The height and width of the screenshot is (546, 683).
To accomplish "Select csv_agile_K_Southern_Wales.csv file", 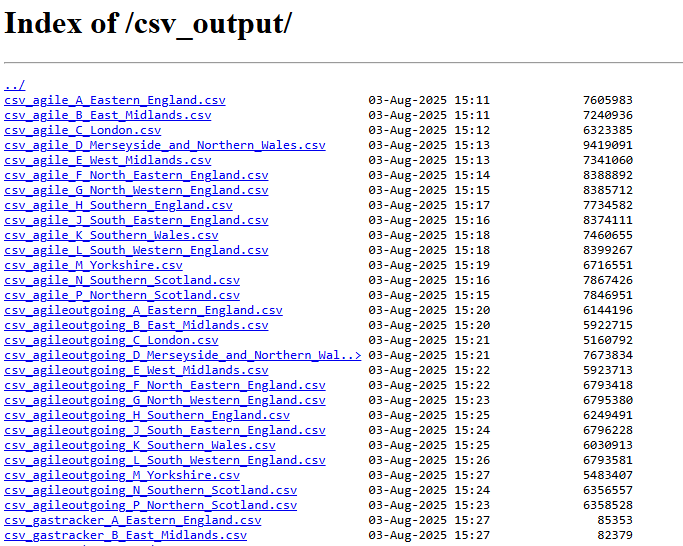I will click(x=111, y=235).
